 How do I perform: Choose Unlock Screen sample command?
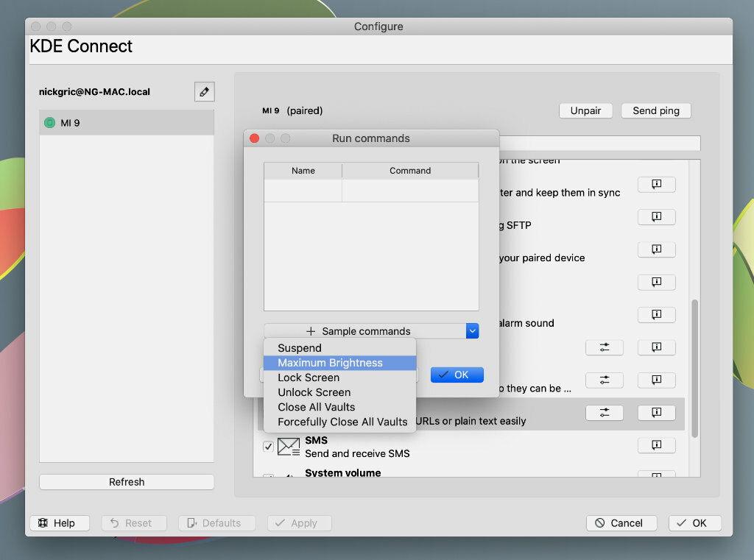tap(339, 392)
